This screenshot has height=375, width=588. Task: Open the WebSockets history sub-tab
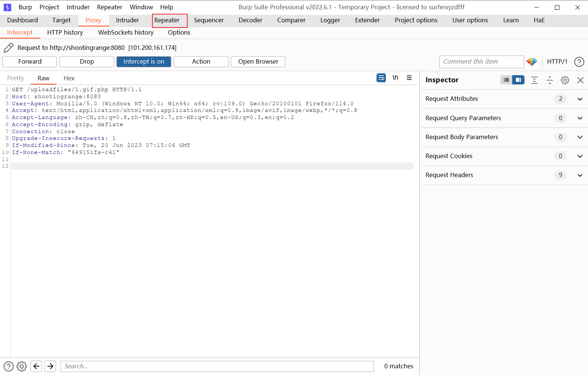pyautogui.click(x=126, y=33)
